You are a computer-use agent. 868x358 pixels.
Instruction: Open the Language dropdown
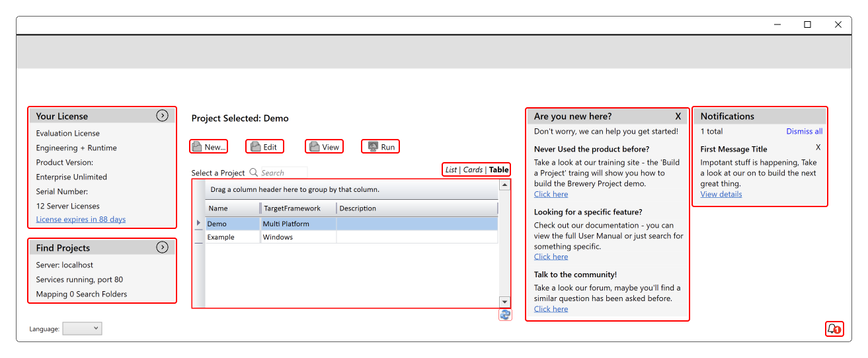point(83,329)
